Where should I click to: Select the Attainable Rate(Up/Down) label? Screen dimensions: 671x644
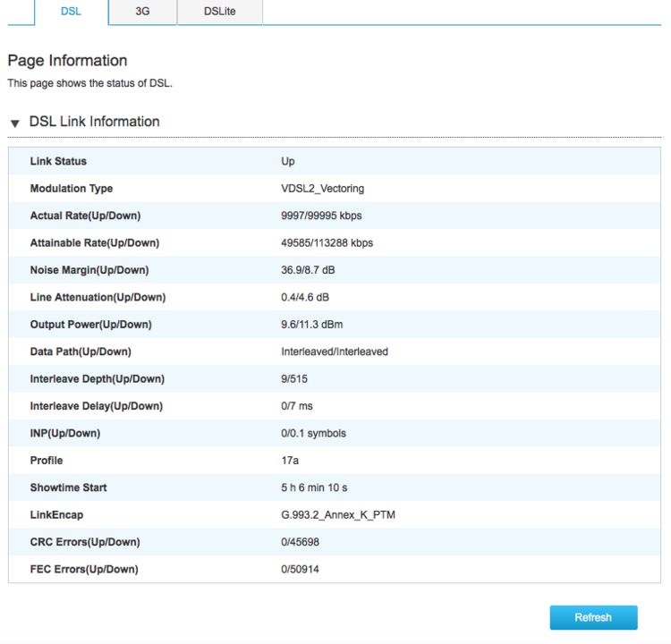pos(95,243)
